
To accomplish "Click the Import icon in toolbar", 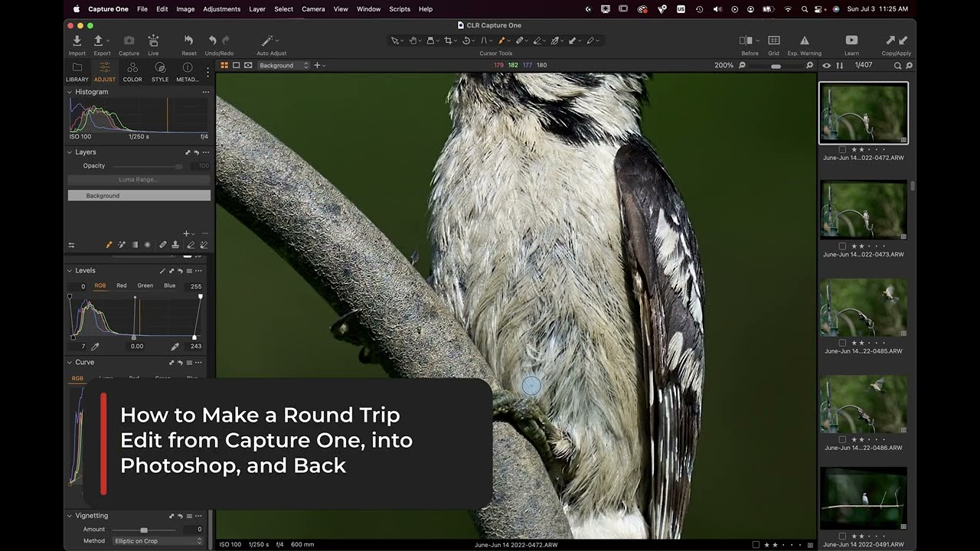I will [x=77, y=41].
